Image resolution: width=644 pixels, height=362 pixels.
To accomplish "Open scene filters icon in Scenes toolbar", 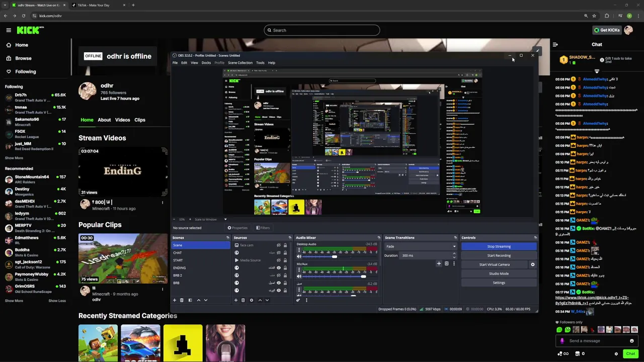I will [190, 300].
